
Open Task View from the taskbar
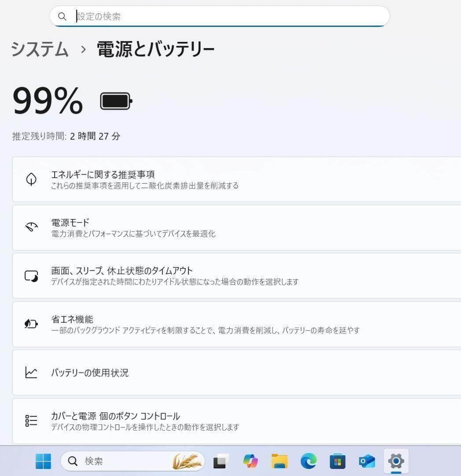click(221, 461)
